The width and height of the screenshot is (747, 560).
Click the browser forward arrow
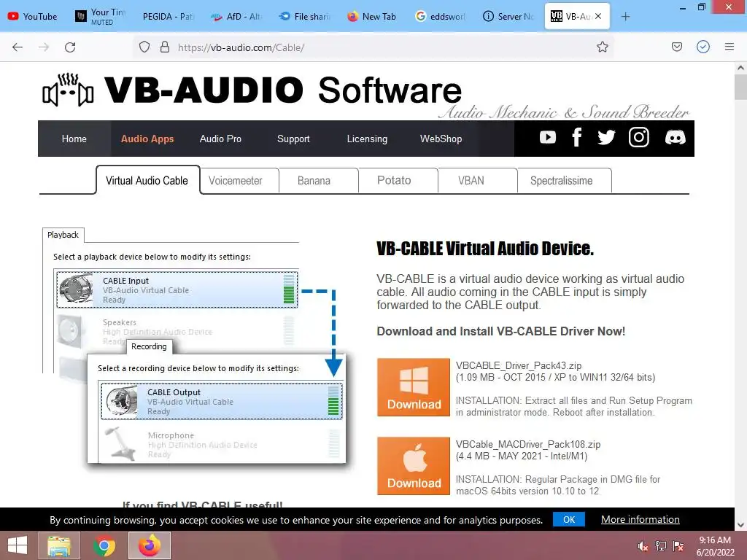[x=44, y=47]
